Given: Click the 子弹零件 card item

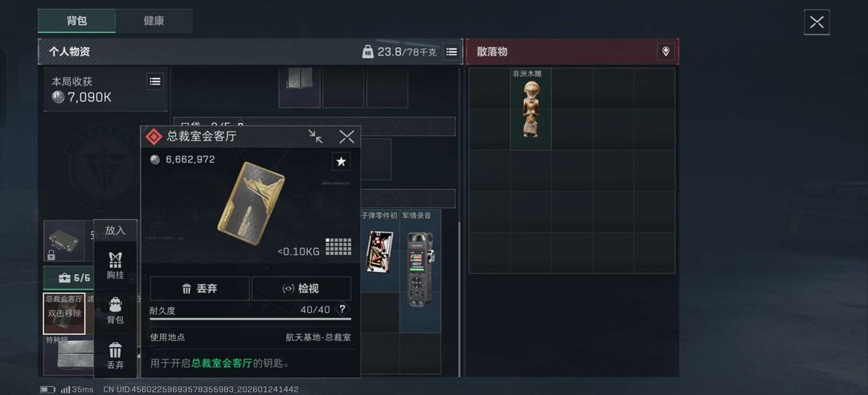Looking at the screenshot, I should pyautogui.click(x=379, y=251).
